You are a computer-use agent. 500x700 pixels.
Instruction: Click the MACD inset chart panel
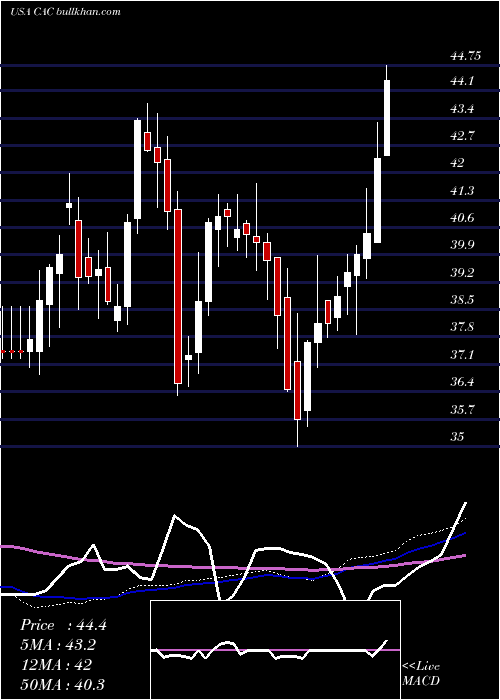275,650
